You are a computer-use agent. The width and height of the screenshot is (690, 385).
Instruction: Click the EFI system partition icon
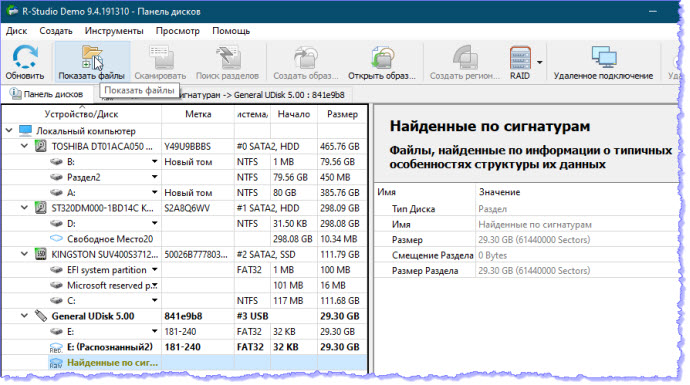click(x=56, y=270)
